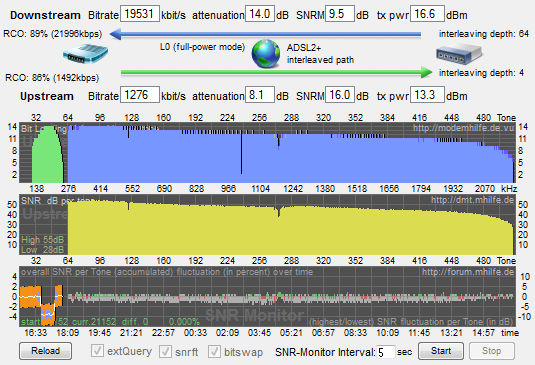
Task: Click the yellow SNR per tone graph
Action: (290, 229)
